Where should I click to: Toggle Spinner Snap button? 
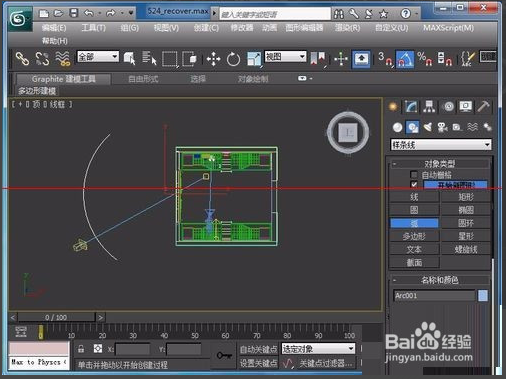click(x=445, y=59)
